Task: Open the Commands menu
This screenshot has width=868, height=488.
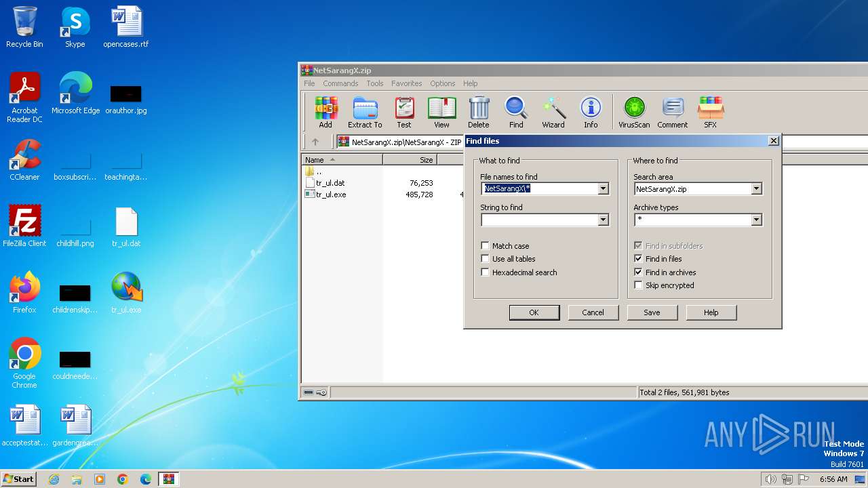Action: pos(340,83)
